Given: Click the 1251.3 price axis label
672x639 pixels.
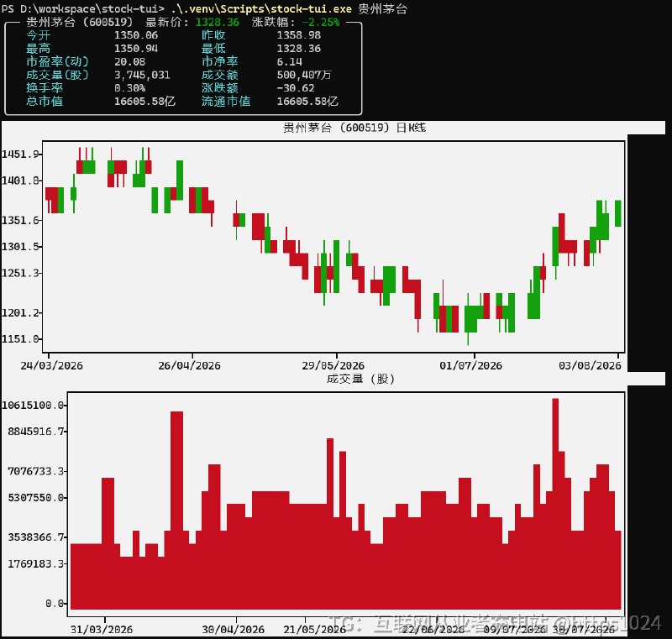Looking at the screenshot, I should [x=20, y=273].
